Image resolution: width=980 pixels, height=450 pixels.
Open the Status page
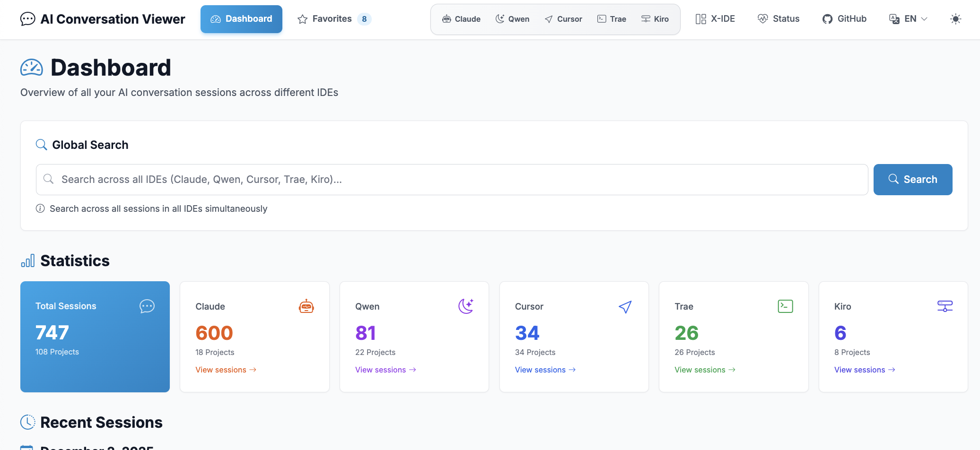779,19
